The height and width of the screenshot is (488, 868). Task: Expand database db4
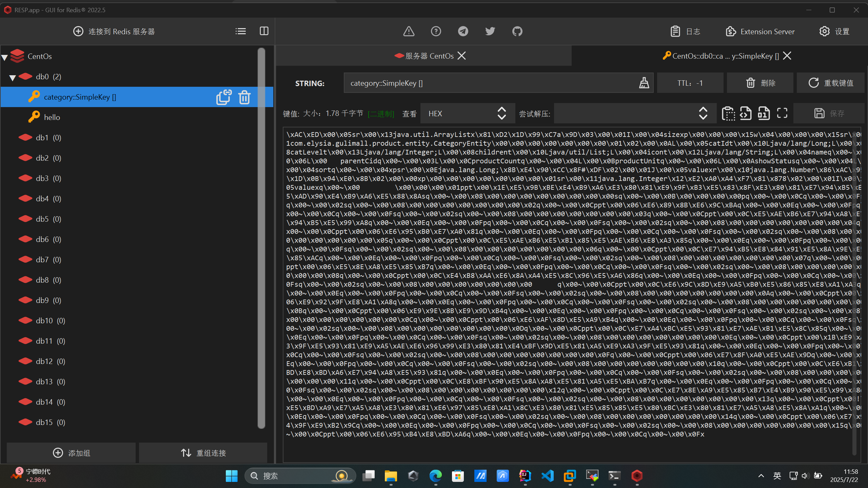click(48, 199)
